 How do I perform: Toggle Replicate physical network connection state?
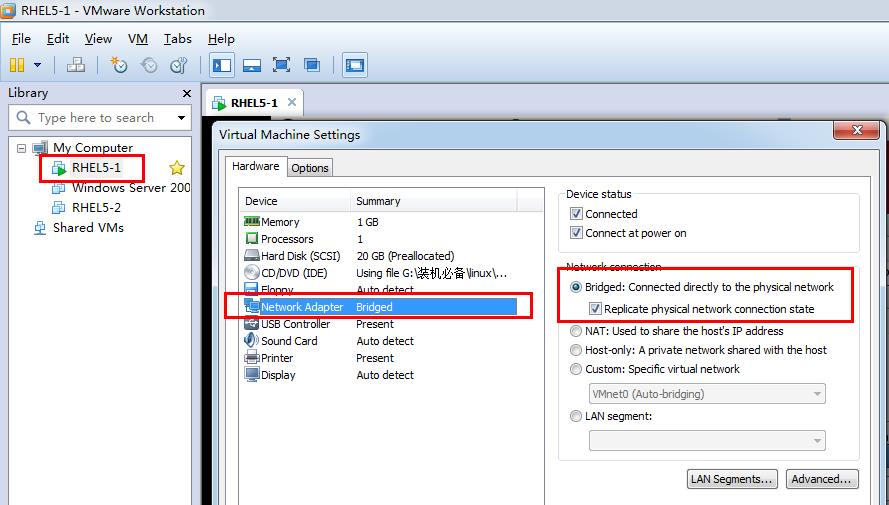595,309
